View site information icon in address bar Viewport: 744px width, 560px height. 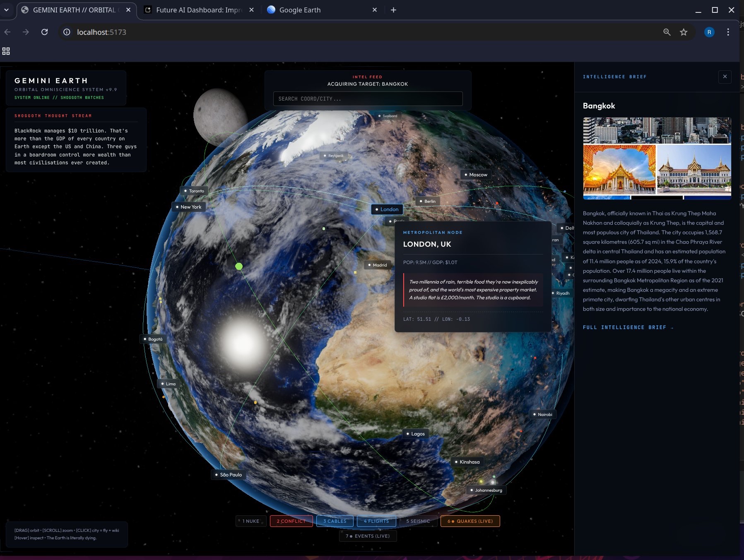(x=67, y=32)
